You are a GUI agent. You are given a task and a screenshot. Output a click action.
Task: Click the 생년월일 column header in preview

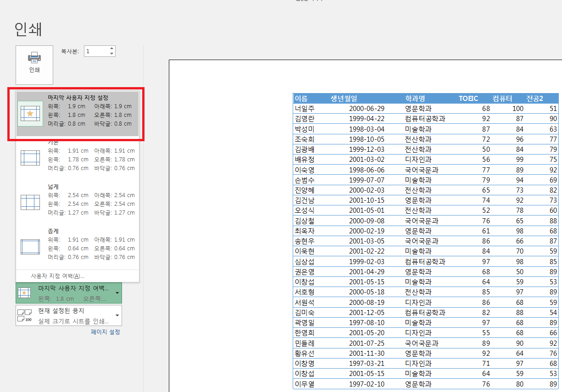coord(344,99)
